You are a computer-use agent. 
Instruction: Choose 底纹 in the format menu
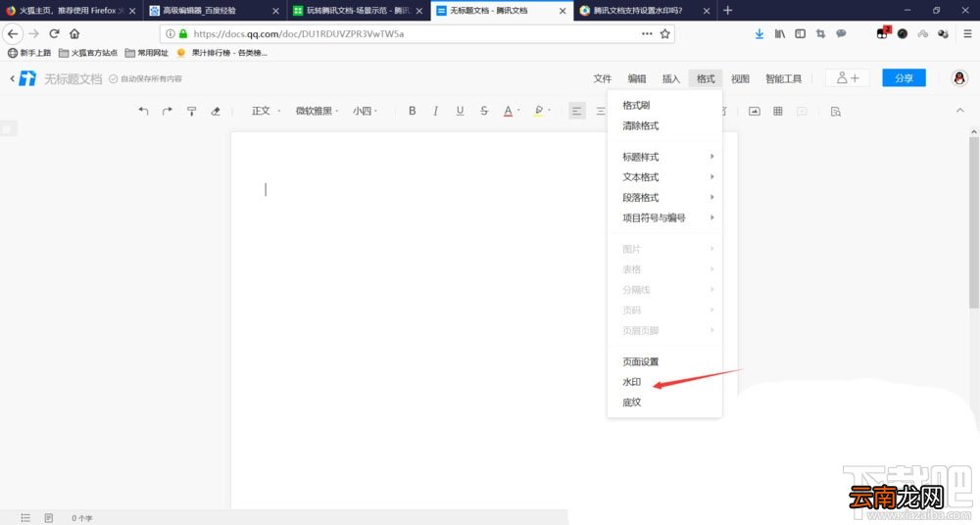pos(664,402)
